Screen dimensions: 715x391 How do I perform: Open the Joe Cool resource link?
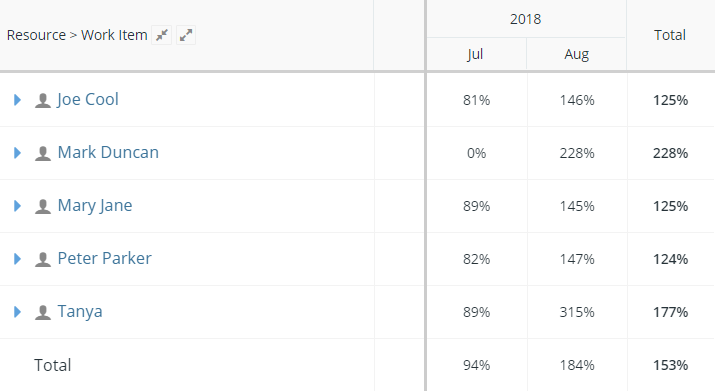(88, 99)
